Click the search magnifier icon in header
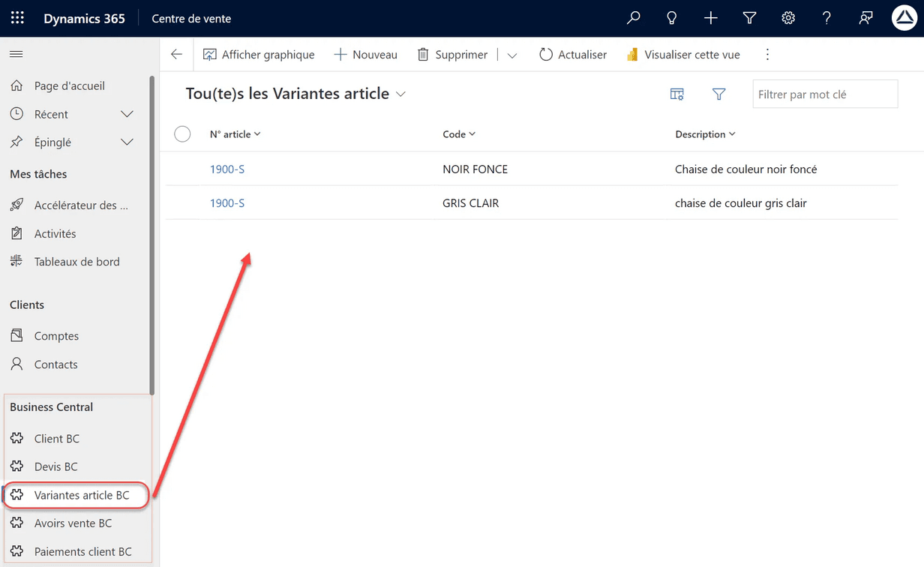Screen dimensions: 924x567 [x=634, y=18]
